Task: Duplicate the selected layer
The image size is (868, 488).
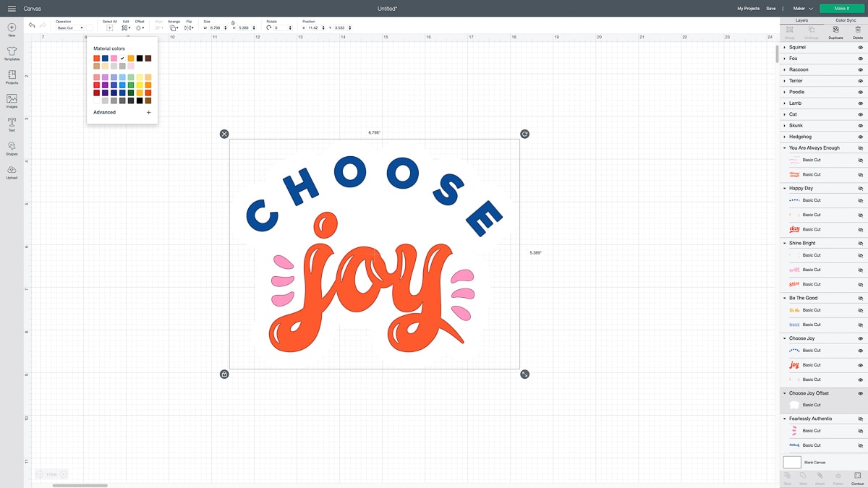Action: [x=835, y=32]
